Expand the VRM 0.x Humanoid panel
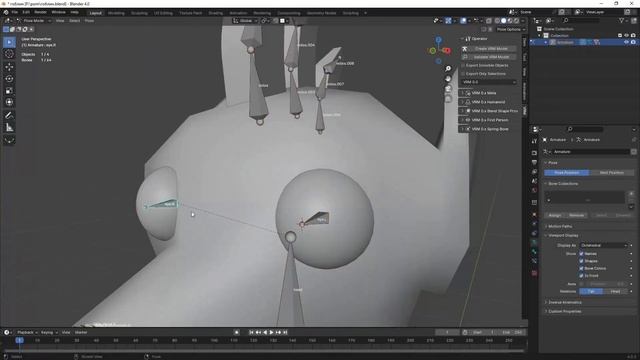This screenshot has height=360, width=640. pyautogui.click(x=489, y=102)
